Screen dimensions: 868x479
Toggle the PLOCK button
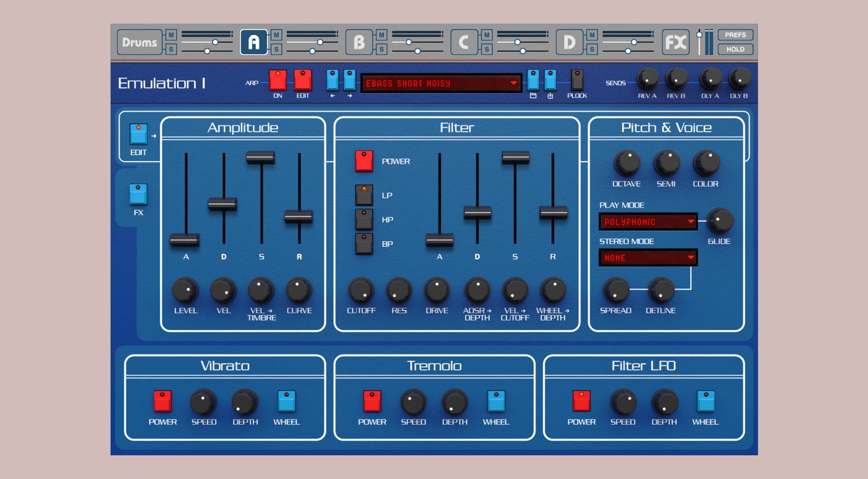tap(577, 80)
